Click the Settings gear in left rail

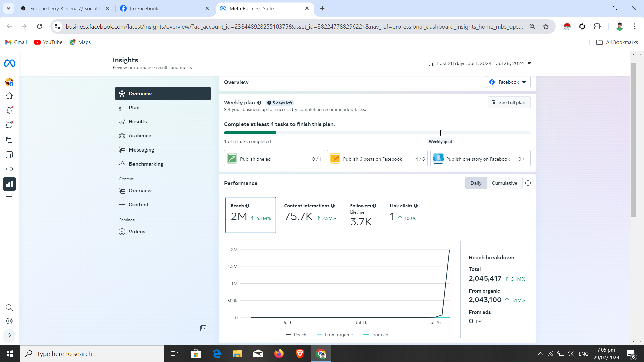(9, 321)
